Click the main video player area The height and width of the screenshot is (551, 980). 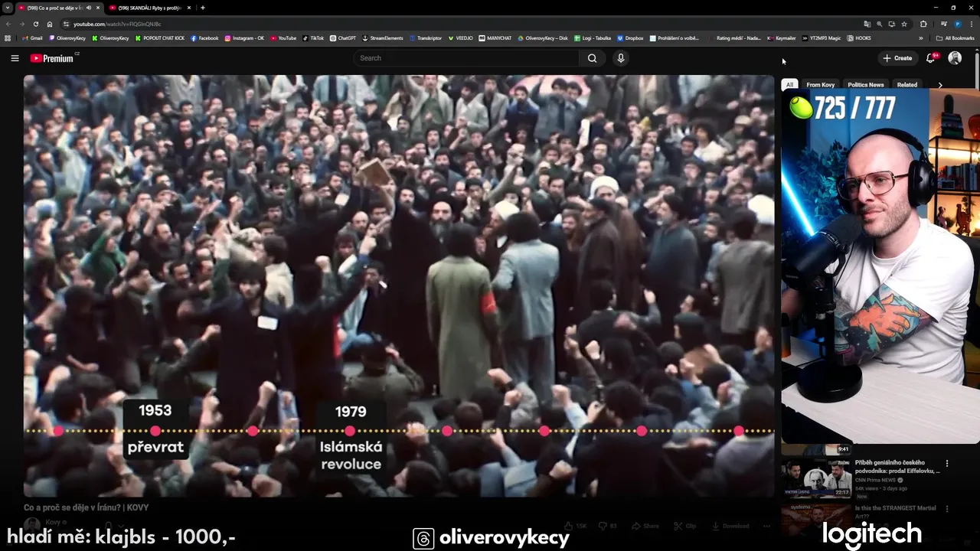(399, 285)
